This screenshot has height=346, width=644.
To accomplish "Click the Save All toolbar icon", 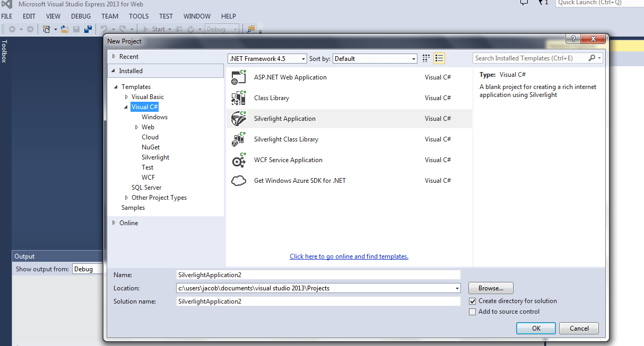I will [x=88, y=29].
